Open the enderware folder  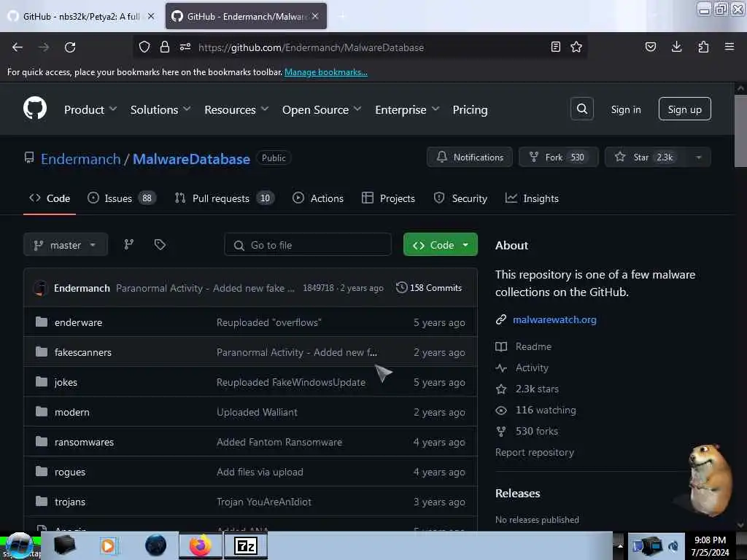point(78,322)
